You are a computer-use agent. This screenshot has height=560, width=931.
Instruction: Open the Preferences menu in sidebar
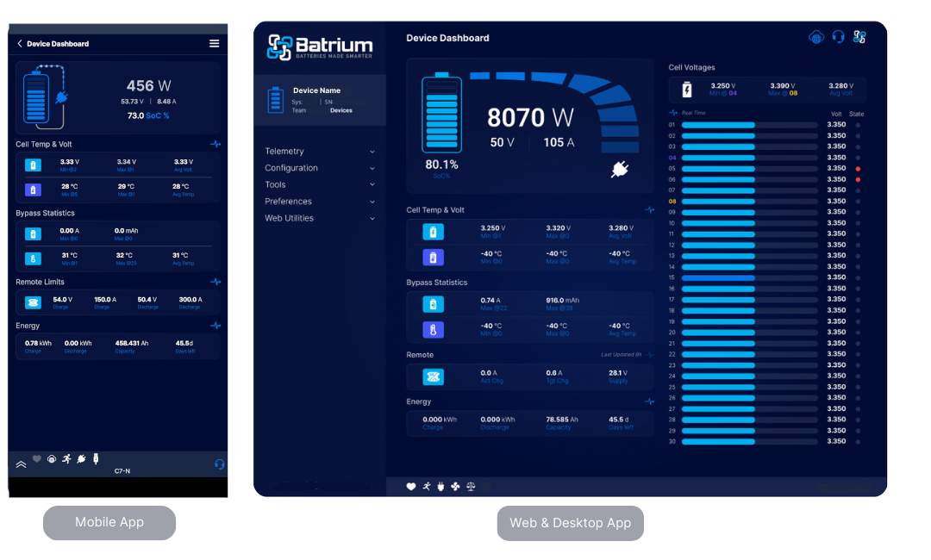319,202
